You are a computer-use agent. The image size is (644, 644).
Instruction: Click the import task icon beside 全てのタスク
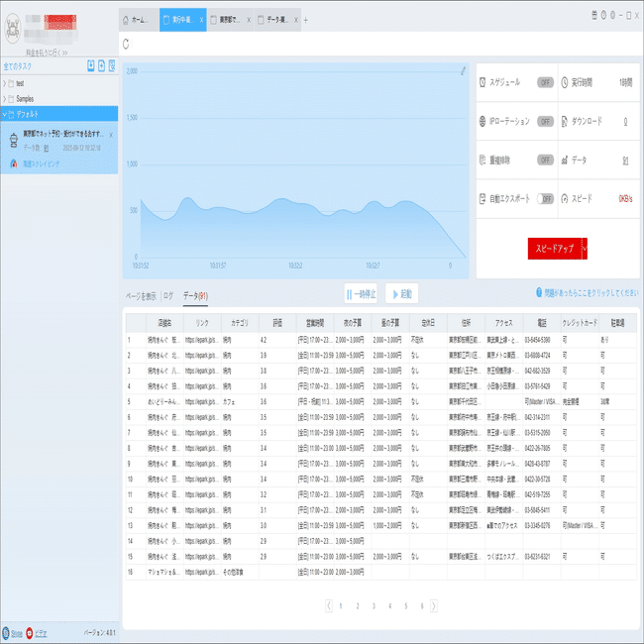[91, 65]
